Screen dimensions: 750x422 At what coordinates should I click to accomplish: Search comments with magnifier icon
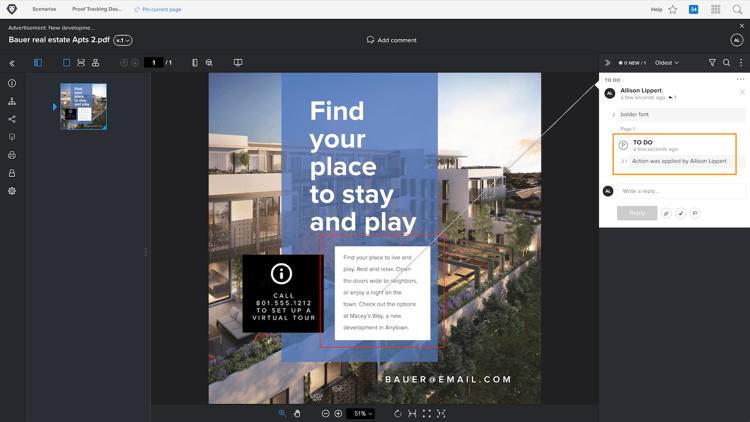click(727, 63)
